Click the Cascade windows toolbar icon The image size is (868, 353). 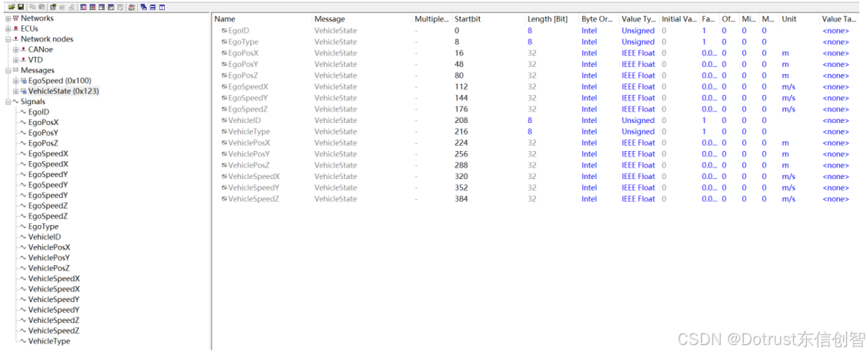[x=144, y=7]
